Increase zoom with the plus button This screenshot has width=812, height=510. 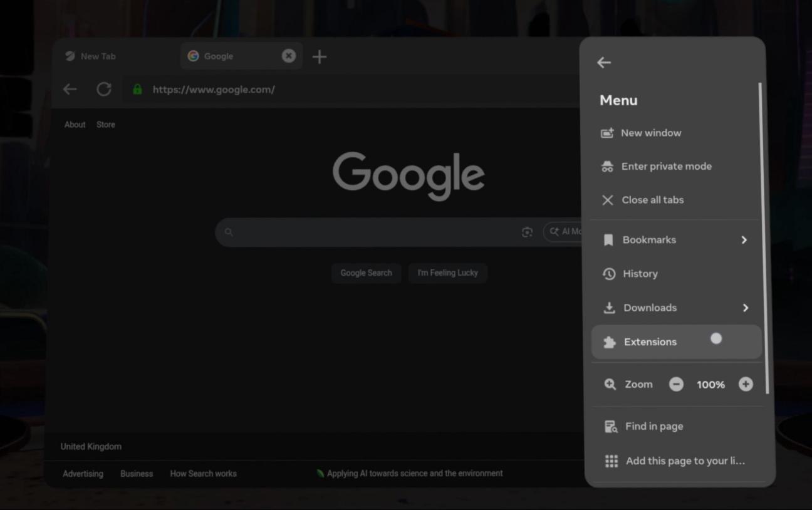746,385
